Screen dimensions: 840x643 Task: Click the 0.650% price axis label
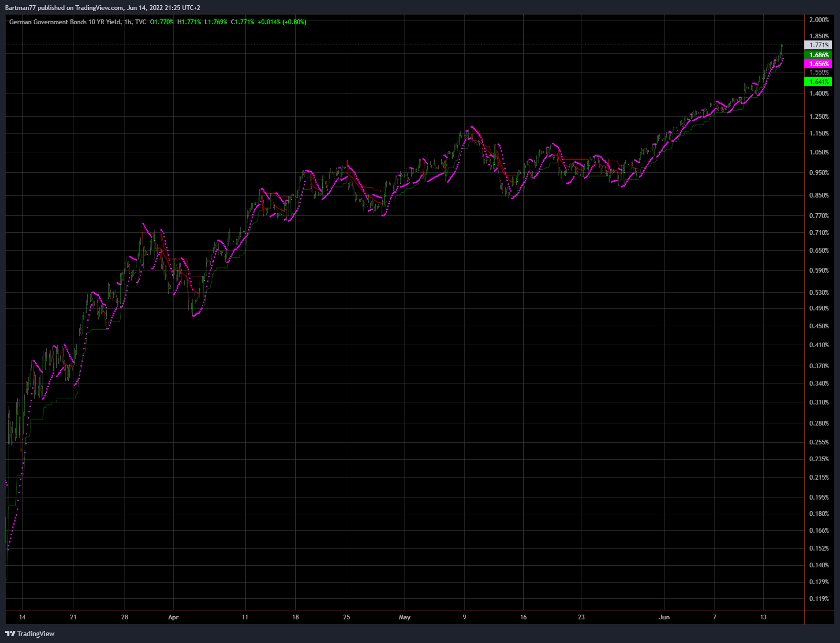coord(819,251)
